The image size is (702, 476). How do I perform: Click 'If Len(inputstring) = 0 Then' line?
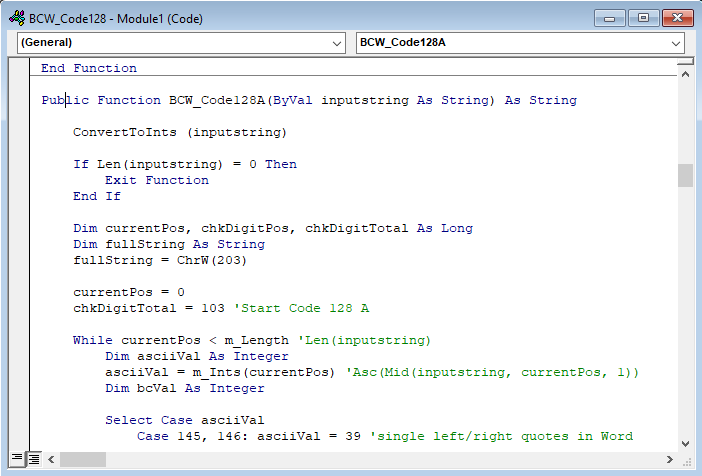(185, 164)
